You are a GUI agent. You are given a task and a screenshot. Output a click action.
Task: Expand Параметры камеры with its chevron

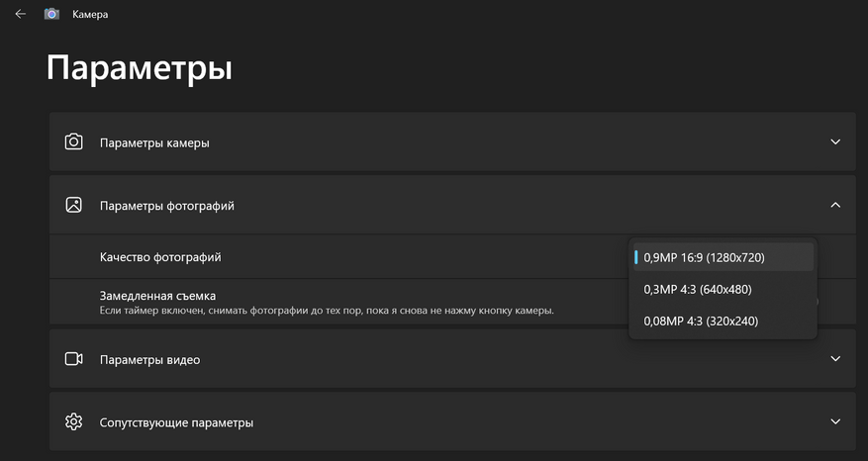835,142
